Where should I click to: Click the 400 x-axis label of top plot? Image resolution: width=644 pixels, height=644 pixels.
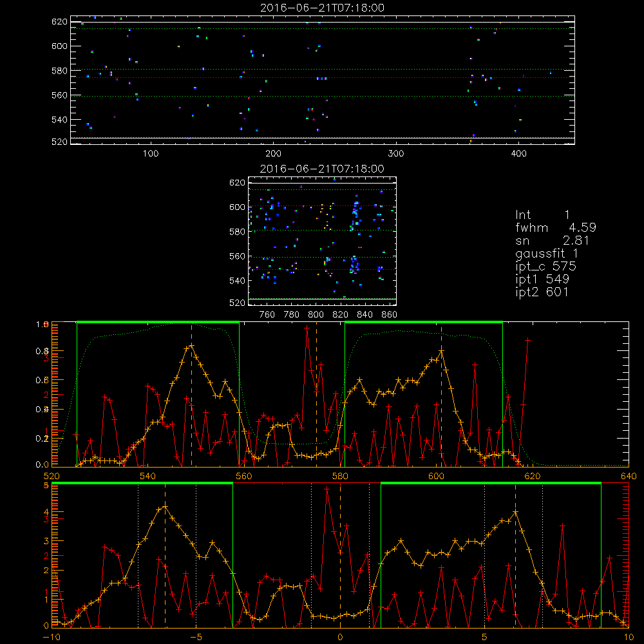[518, 154]
